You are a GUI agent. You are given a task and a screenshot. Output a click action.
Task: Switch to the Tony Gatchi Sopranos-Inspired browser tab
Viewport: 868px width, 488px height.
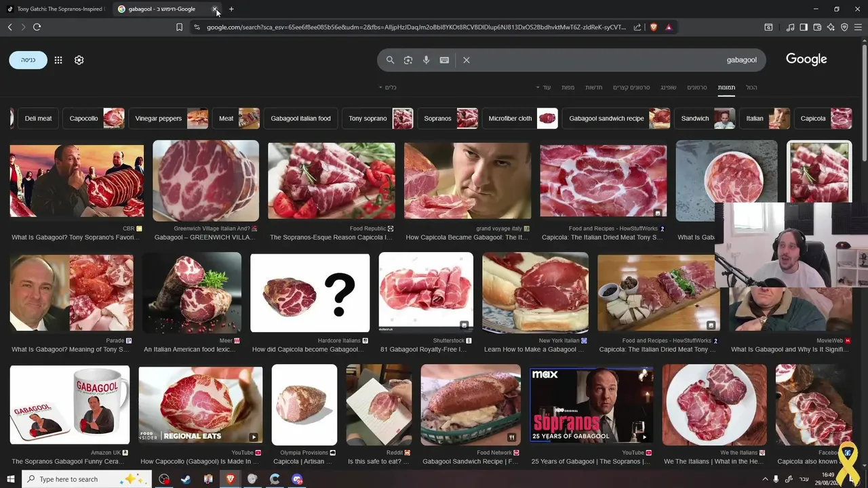(x=56, y=9)
